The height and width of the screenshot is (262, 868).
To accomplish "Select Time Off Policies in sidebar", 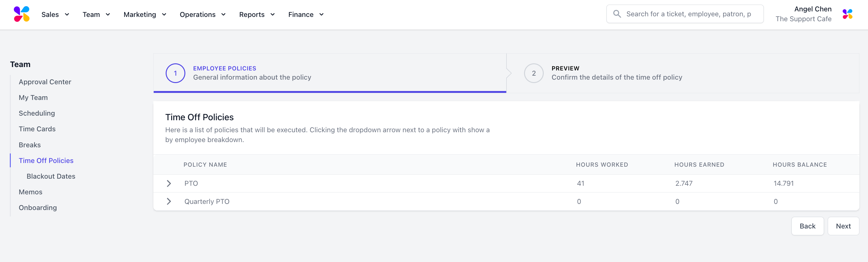I will pyautogui.click(x=46, y=161).
